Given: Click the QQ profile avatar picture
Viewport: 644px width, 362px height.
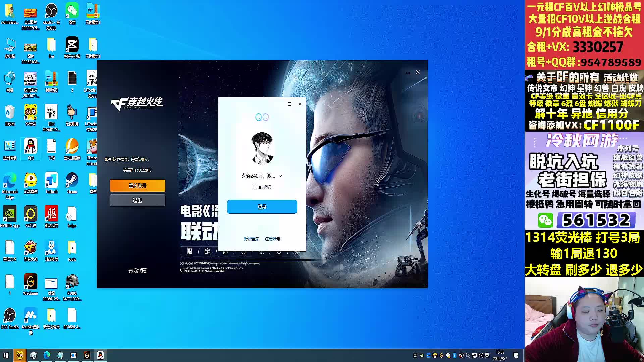Looking at the screenshot, I should [x=262, y=148].
